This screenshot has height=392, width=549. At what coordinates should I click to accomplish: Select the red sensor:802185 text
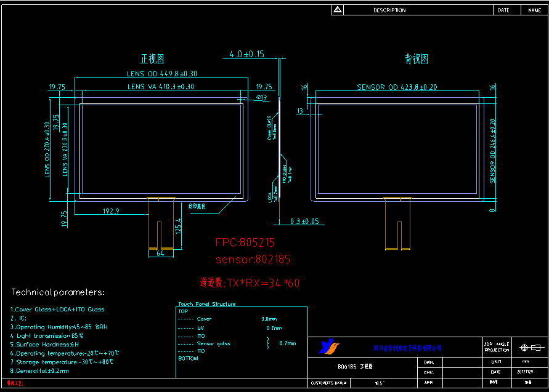tap(253, 260)
